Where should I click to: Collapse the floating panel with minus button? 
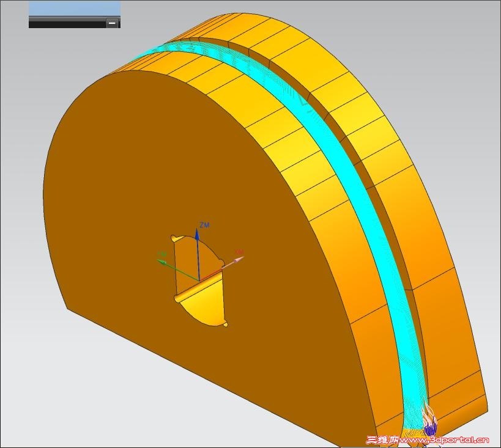click(112, 23)
